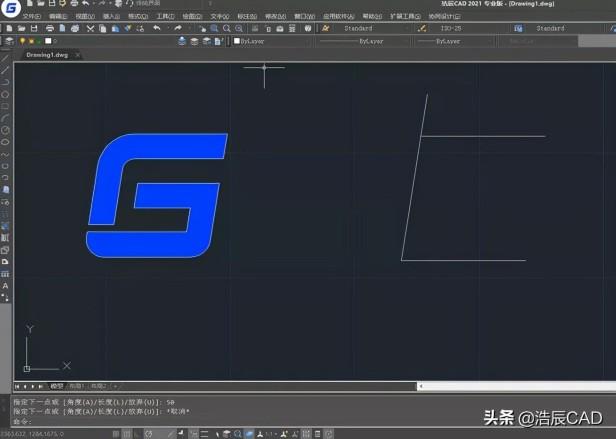Open the 文件 (File) menu
616x439 pixels.
tap(31, 17)
